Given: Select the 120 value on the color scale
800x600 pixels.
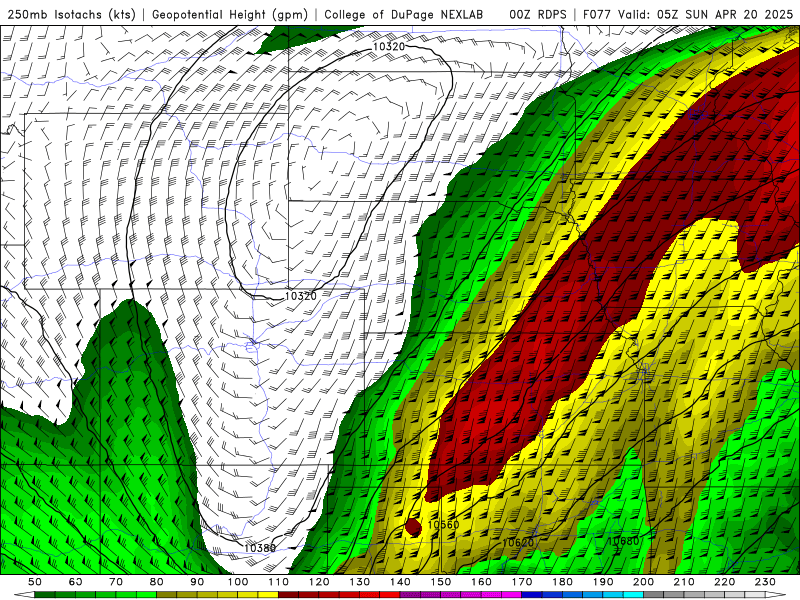Looking at the screenshot, I should [x=319, y=582].
